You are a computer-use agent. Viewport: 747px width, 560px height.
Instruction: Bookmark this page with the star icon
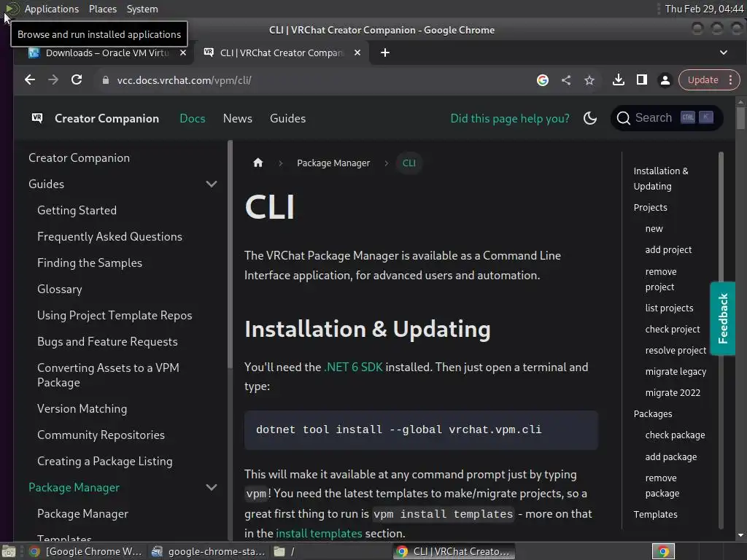click(x=589, y=80)
